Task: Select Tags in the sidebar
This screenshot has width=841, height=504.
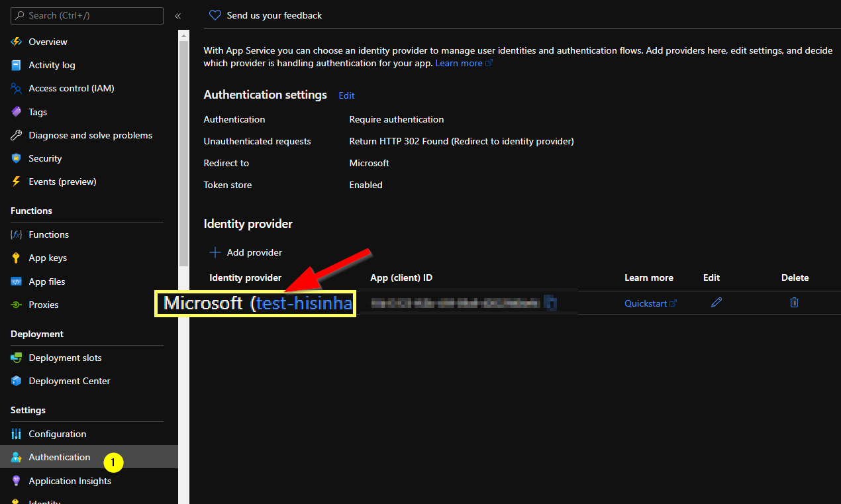Action: pos(89,112)
